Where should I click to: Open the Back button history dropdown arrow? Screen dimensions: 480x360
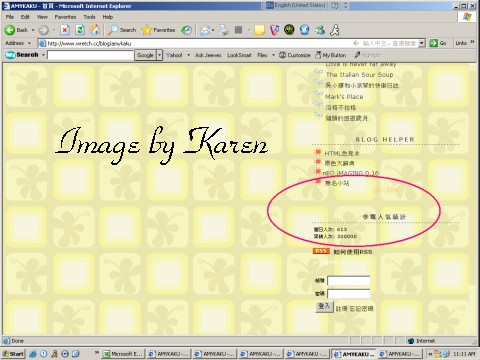click(x=33, y=30)
